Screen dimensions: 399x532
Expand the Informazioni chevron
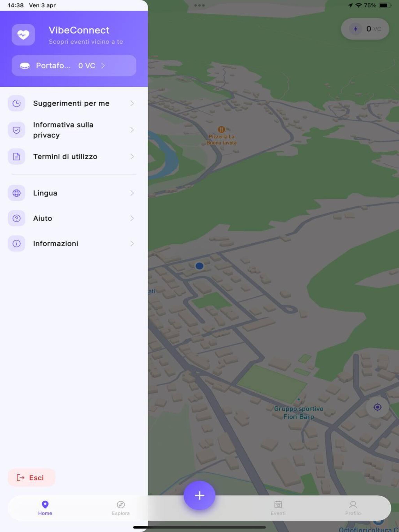132,243
